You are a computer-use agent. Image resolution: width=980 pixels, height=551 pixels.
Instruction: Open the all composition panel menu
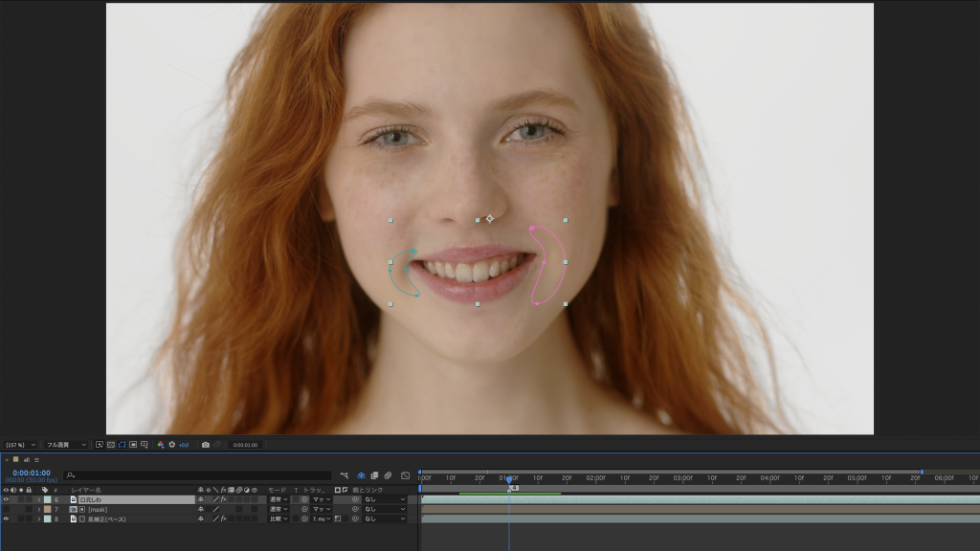37,459
